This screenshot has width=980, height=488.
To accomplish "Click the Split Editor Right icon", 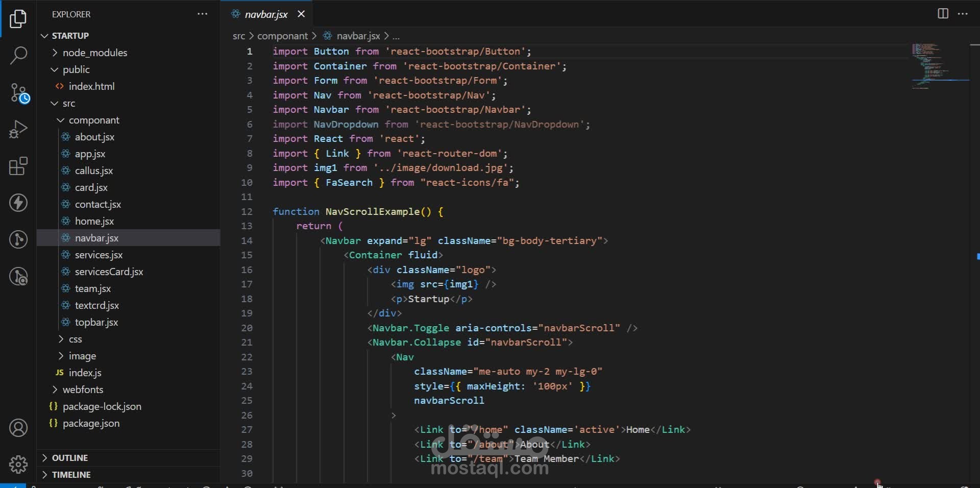I will pyautogui.click(x=943, y=14).
